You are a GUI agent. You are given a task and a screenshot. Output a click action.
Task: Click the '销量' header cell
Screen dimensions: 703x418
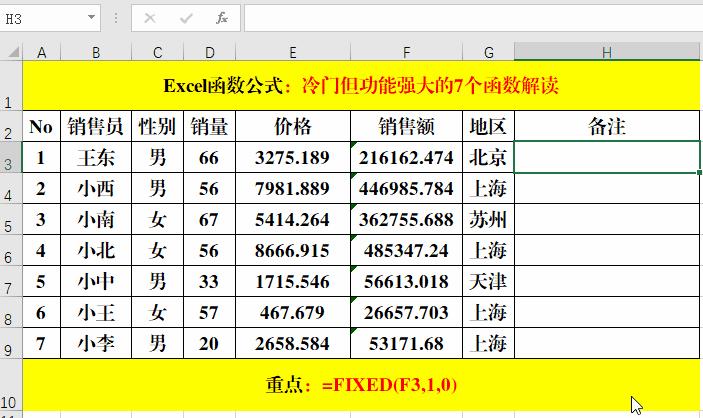click(209, 126)
